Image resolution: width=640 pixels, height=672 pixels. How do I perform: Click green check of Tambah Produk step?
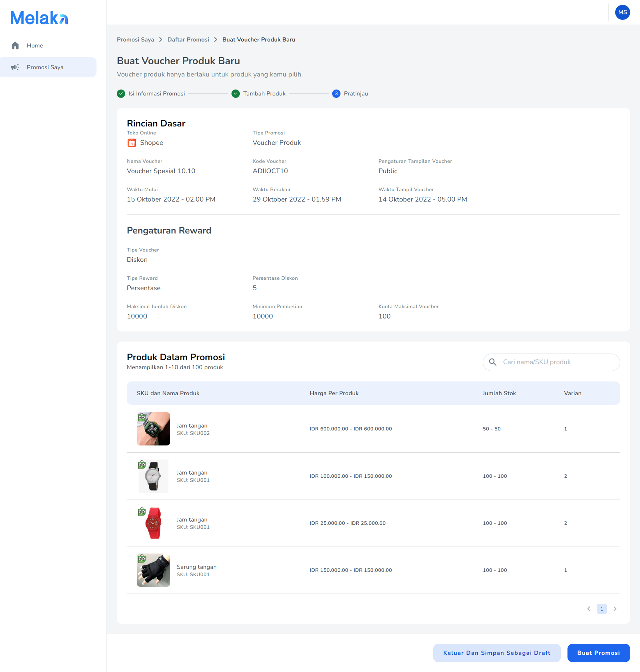tap(236, 93)
